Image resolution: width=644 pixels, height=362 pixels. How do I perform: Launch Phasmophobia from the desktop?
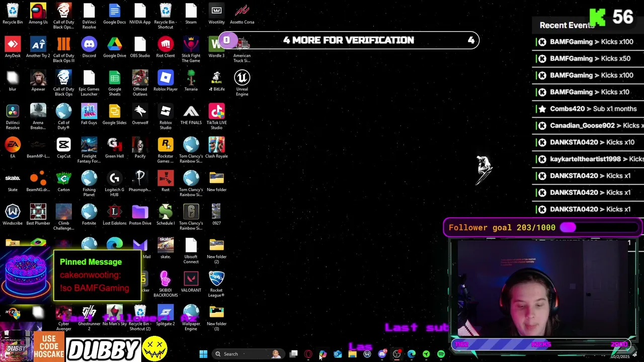pyautogui.click(x=140, y=182)
